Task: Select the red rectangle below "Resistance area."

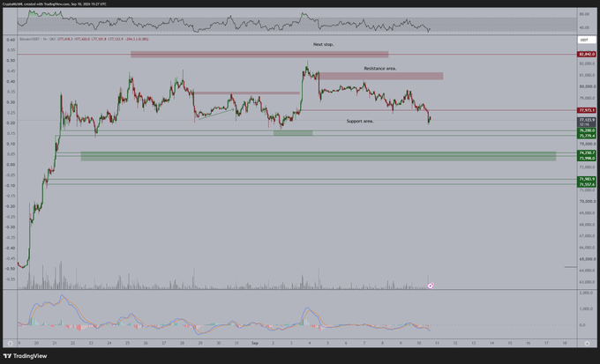Action: click(x=381, y=76)
